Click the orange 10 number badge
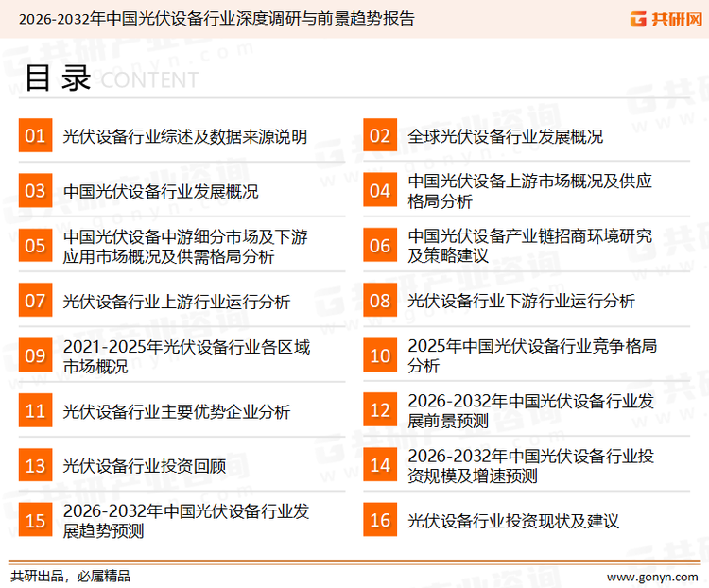Screen dimensions: 709x588 [380, 355]
